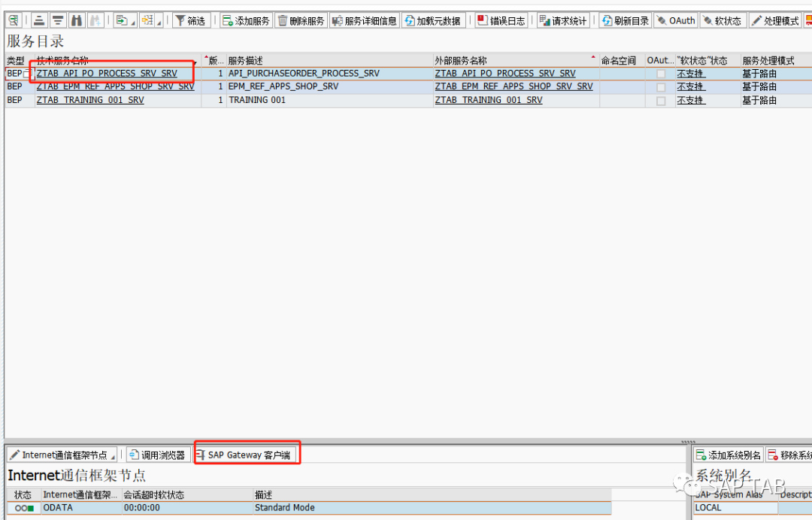This screenshot has width=812, height=520.
Task: Click the 外部服务名称 column header
Action: pyautogui.click(x=516, y=61)
